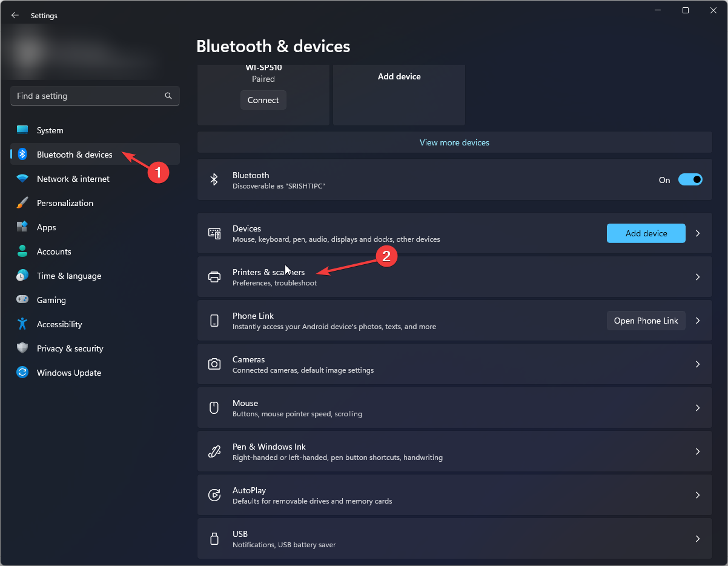
Task: Click the search magnifier icon in Find a setting
Action: pos(168,96)
